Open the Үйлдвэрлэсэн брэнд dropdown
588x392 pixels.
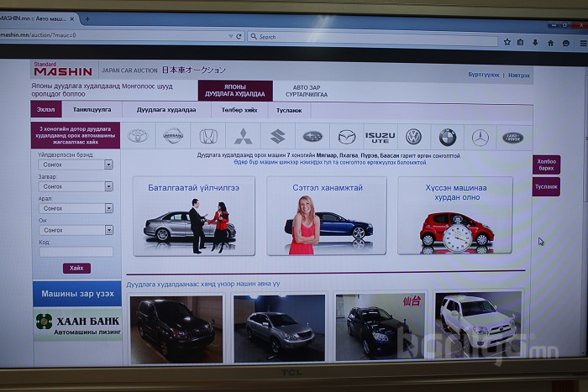pyautogui.click(x=76, y=165)
